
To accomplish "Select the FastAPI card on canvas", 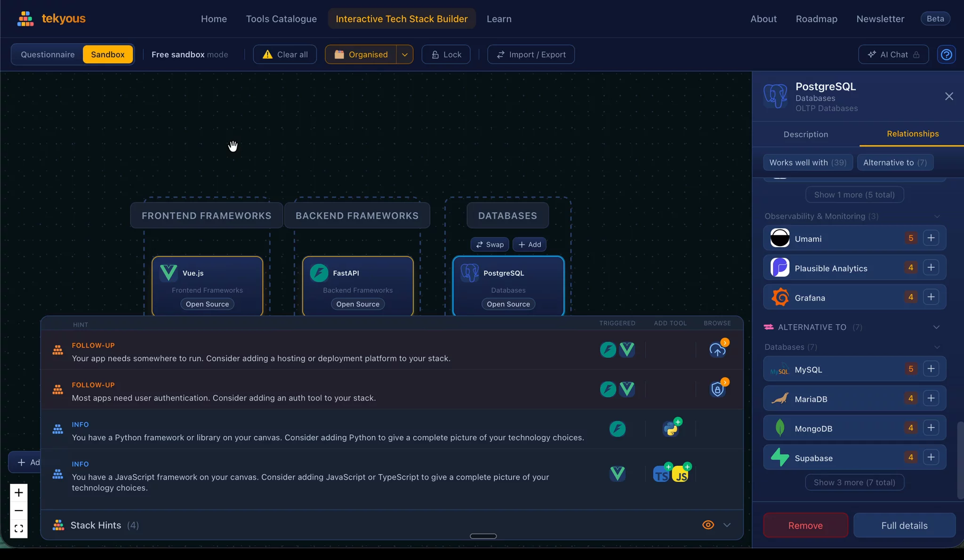I will pos(358,286).
